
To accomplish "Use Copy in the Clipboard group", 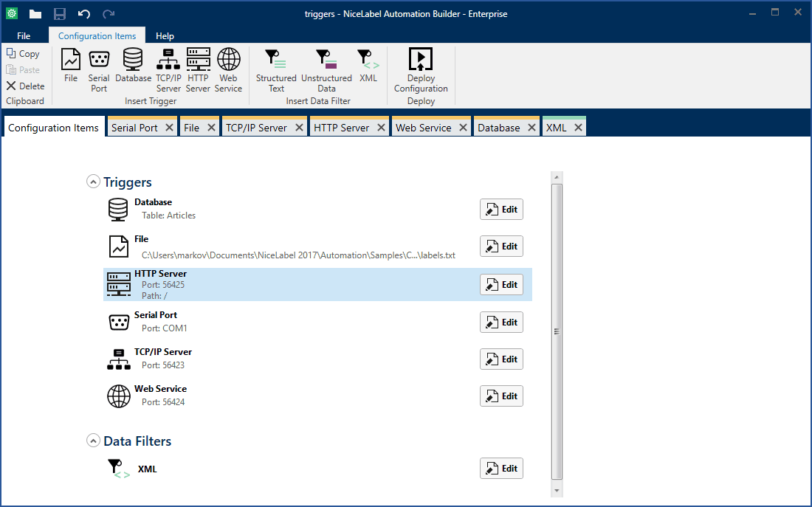I will coord(24,53).
